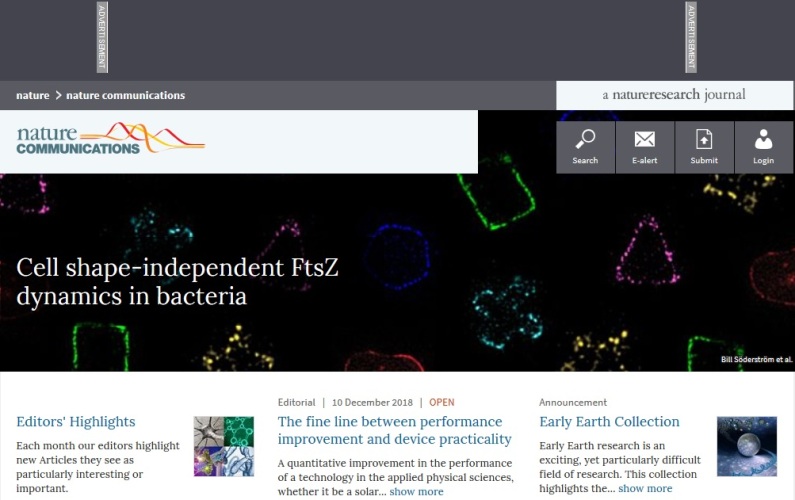Expand editorial summary with show more
This screenshot has width=795, height=500.
pos(416,492)
